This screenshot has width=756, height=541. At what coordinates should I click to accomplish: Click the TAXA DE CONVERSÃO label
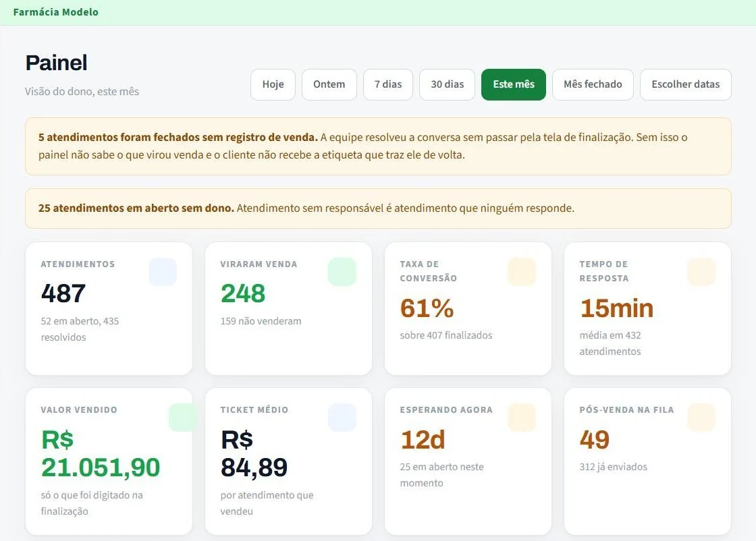(429, 271)
